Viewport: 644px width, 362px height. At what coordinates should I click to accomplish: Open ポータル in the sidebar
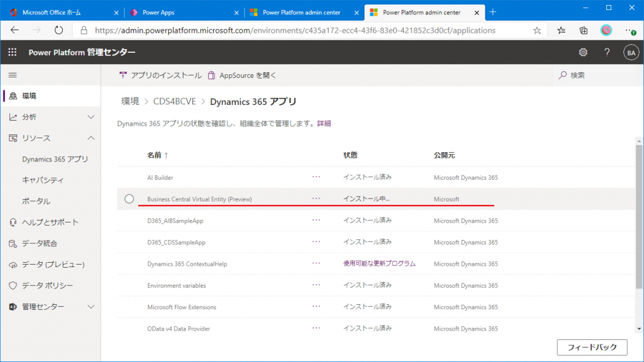coord(36,201)
